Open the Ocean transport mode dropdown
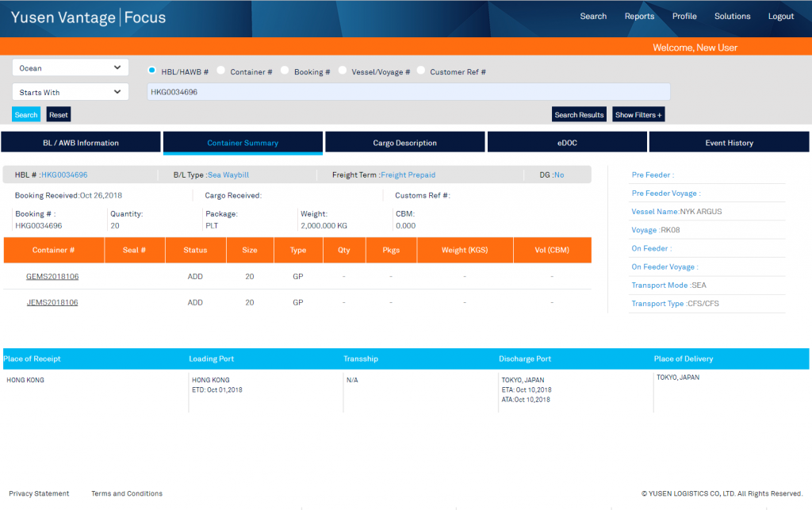Screen dimensions: 812x510 pyautogui.click(x=71, y=68)
